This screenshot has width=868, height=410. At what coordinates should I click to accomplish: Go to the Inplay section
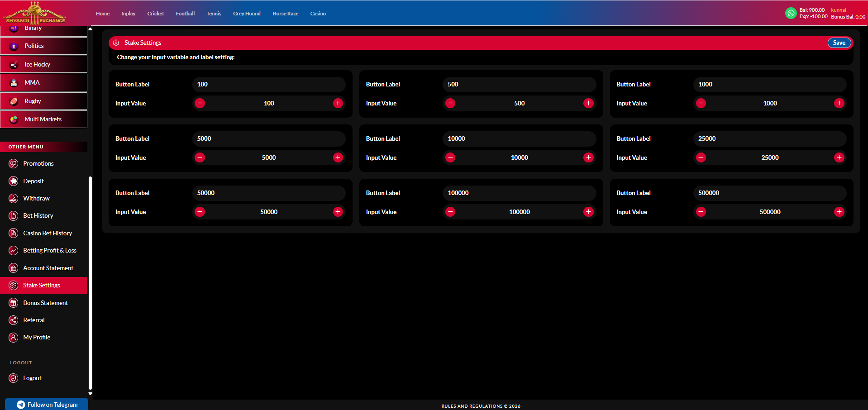(x=129, y=14)
